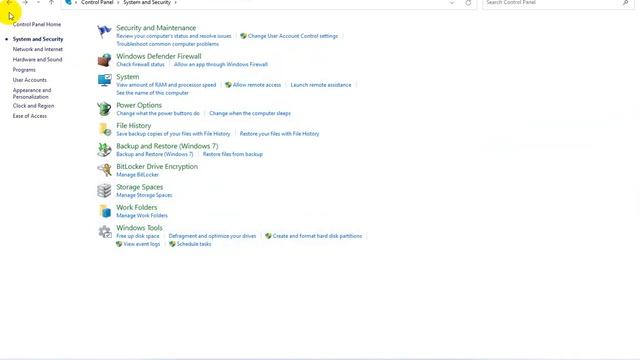Viewport: 640px width, 360px height.
Task: Click Change when the computer sleeps
Action: pyautogui.click(x=250, y=113)
